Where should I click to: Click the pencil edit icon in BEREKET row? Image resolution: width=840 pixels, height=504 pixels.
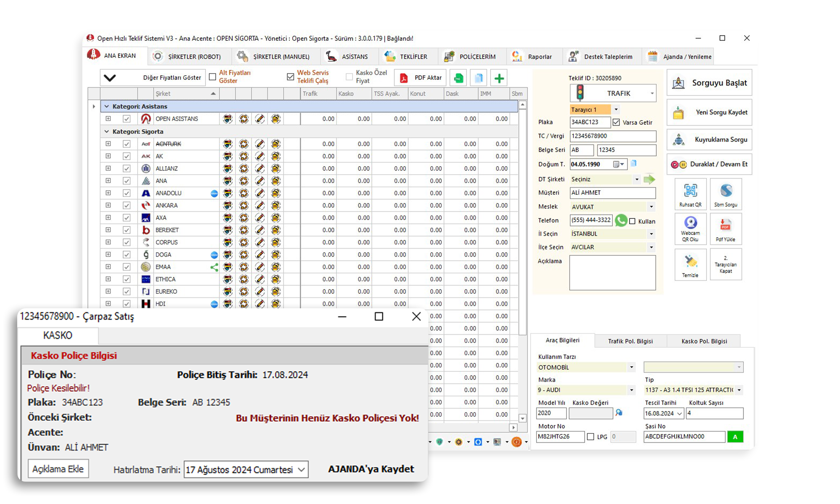(260, 230)
